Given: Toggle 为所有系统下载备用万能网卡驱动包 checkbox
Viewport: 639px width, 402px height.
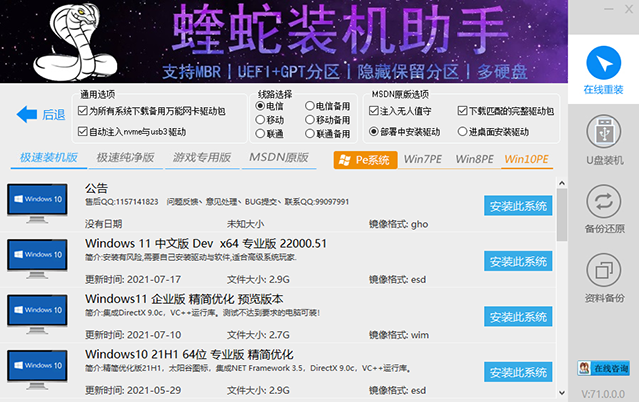Looking at the screenshot, I should 83,112.
